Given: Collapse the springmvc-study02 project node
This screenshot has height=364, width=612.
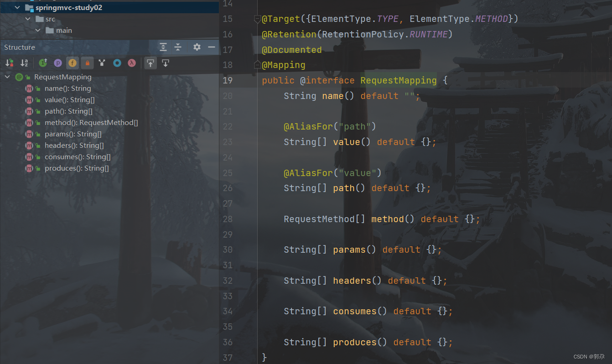Looking at the screenshot, I should (x=17, y=8).
